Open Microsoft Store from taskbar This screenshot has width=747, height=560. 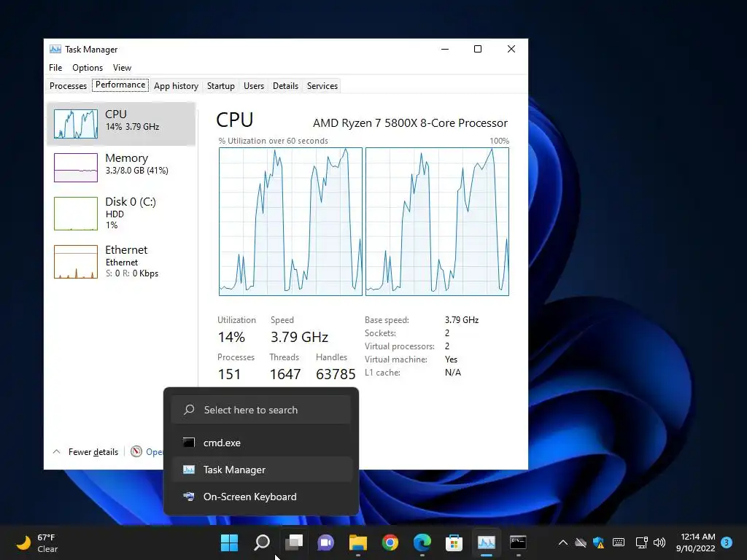454,542
